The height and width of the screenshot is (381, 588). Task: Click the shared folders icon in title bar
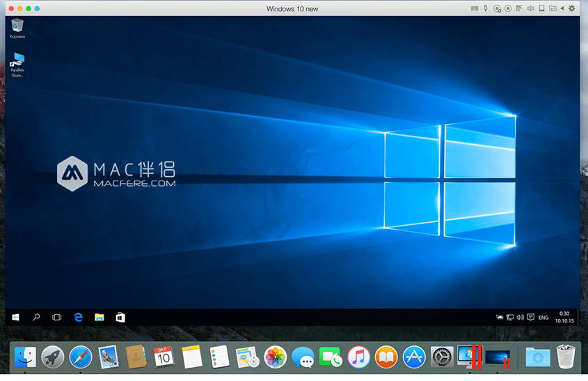click(x=553, y=8)
